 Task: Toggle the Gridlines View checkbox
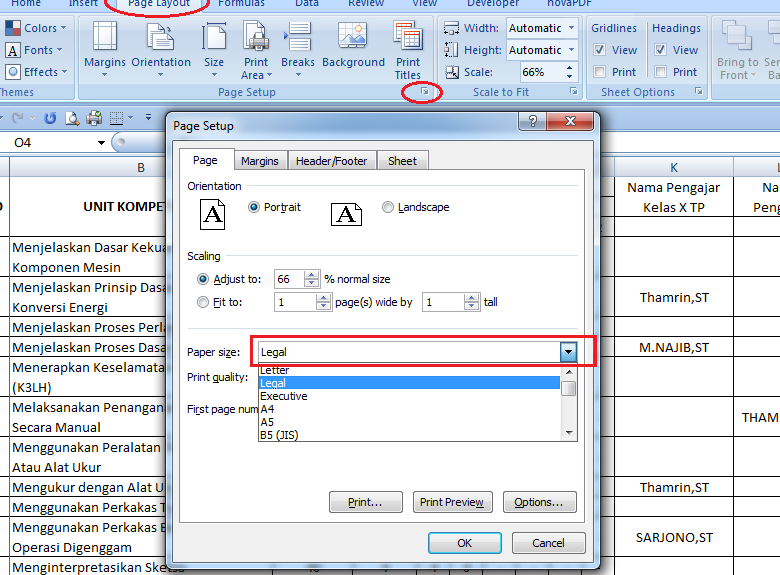click(x=600, y=50)
